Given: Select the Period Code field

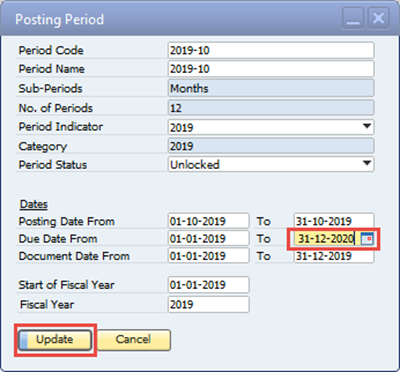Looking at the screenshot, I should pyautogui.click(x=271, y=50).
